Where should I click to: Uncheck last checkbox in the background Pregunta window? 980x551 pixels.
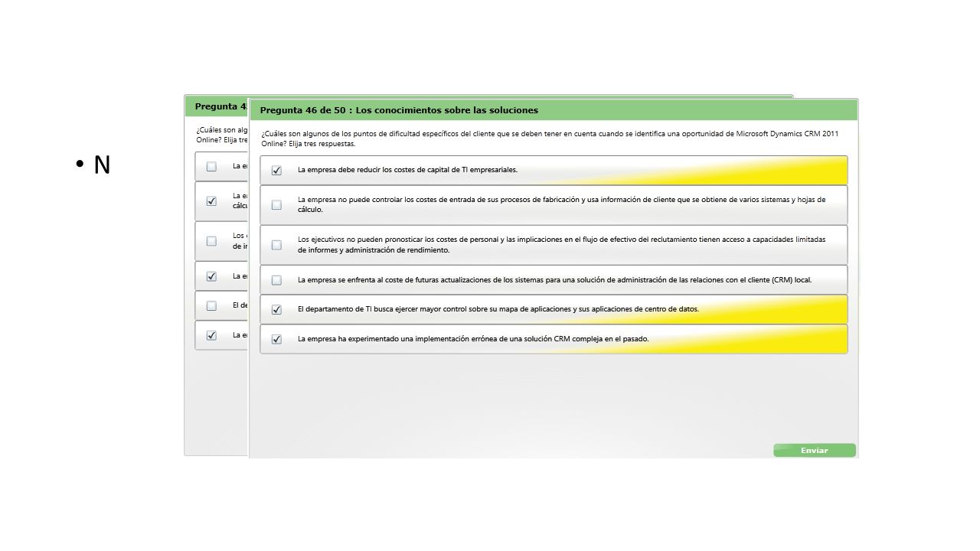coord(211,335)
